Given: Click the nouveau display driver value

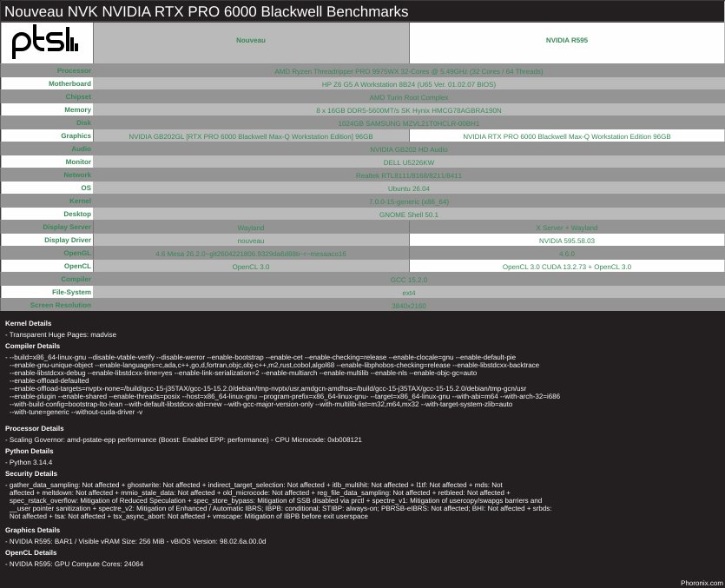Looking at the screenshot, I should coord(251,241).
